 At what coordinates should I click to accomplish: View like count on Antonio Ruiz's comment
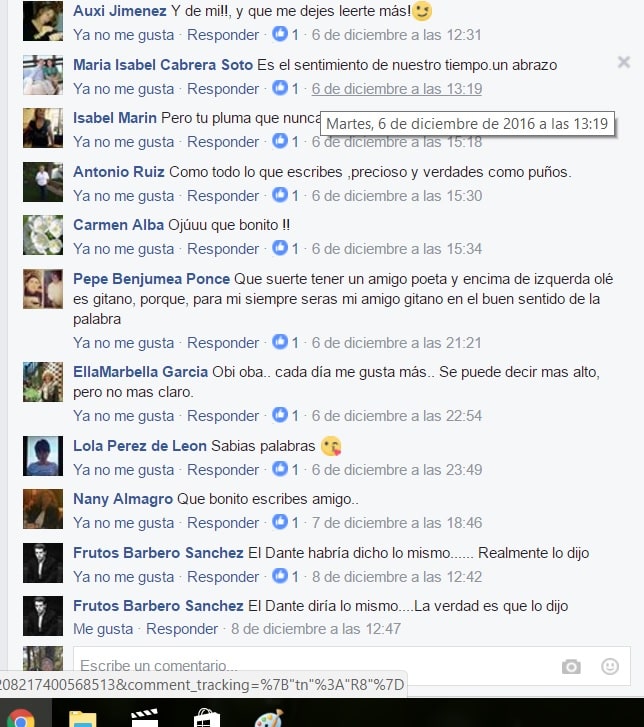(x=285, y=195)
